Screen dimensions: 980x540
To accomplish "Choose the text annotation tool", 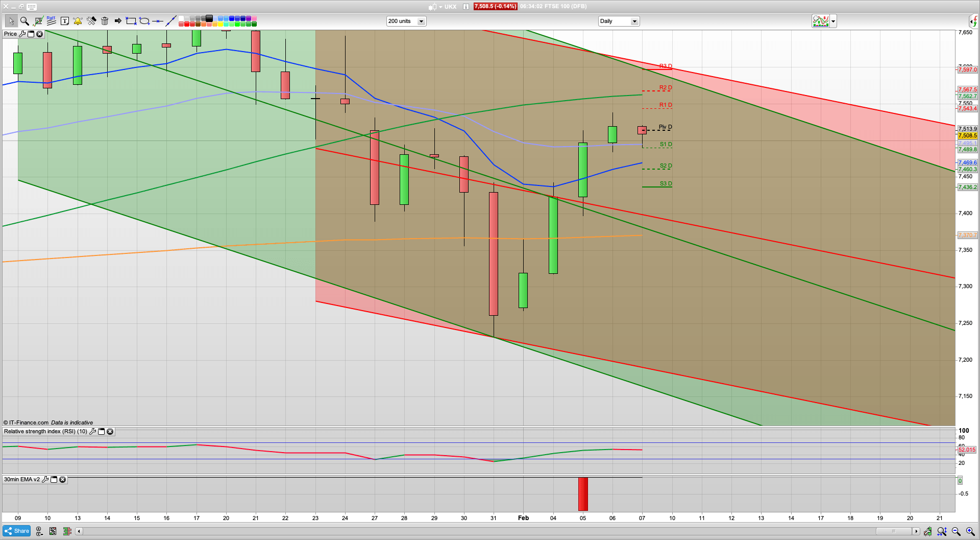I will click(64, 21).
